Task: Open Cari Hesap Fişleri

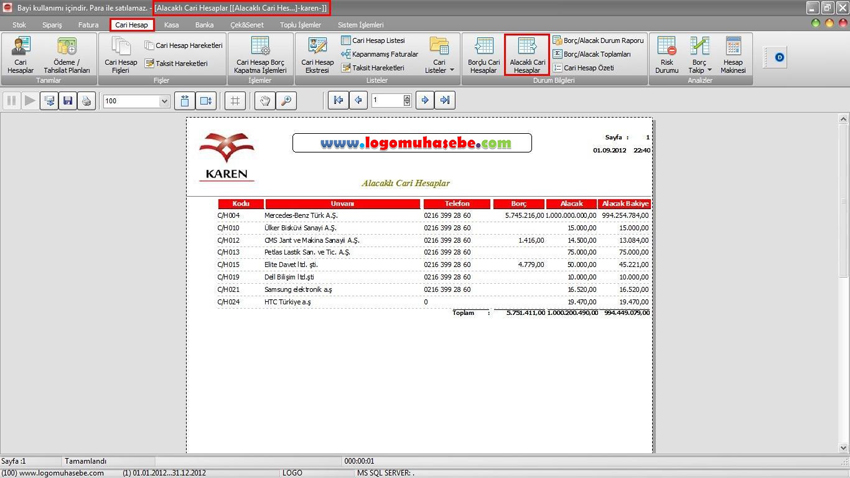Action: [120, 55]
